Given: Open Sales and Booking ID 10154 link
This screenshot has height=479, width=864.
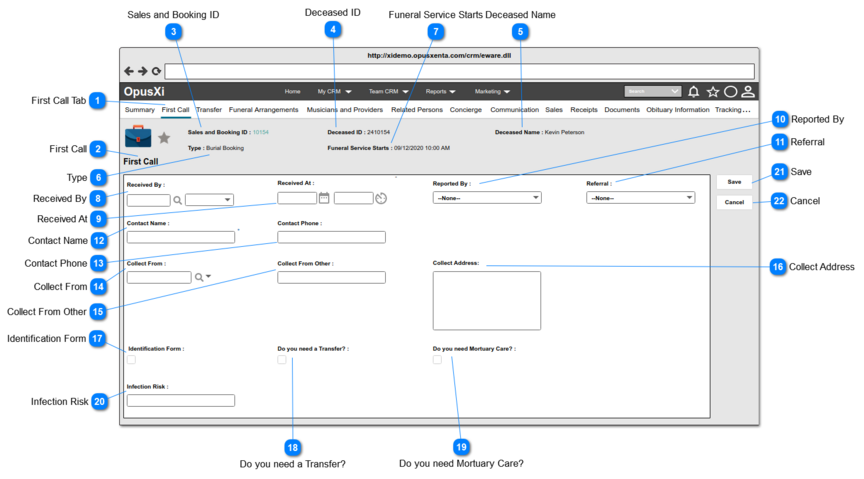Looking at the screenshot, I should coord(261,132).
